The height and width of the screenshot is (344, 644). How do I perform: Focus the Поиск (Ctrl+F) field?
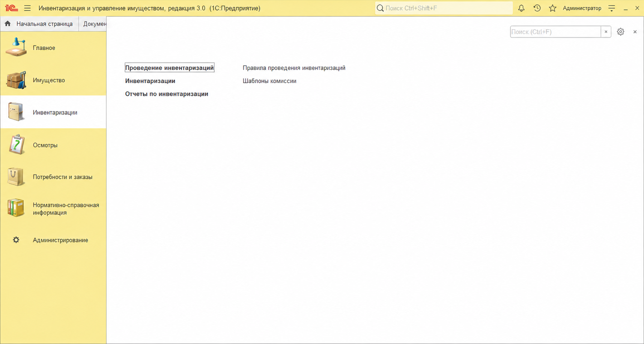point(555,32)
